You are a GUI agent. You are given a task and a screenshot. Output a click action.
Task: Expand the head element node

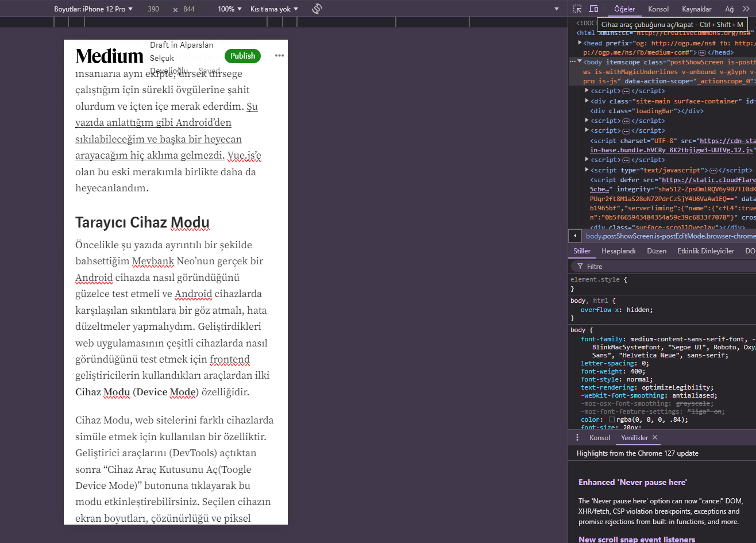pos(580,43)
